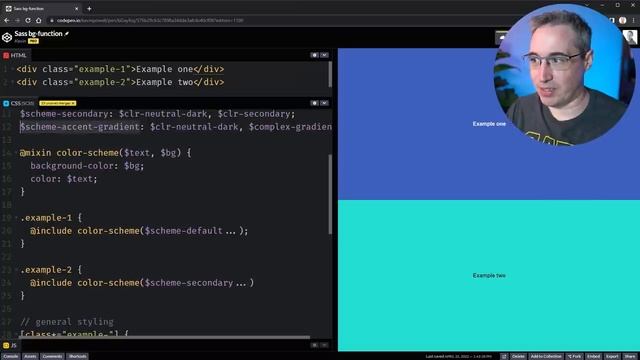Click '$scheme-accent-gradient' variable line
The image size is (640, 360).
[176, 127]
